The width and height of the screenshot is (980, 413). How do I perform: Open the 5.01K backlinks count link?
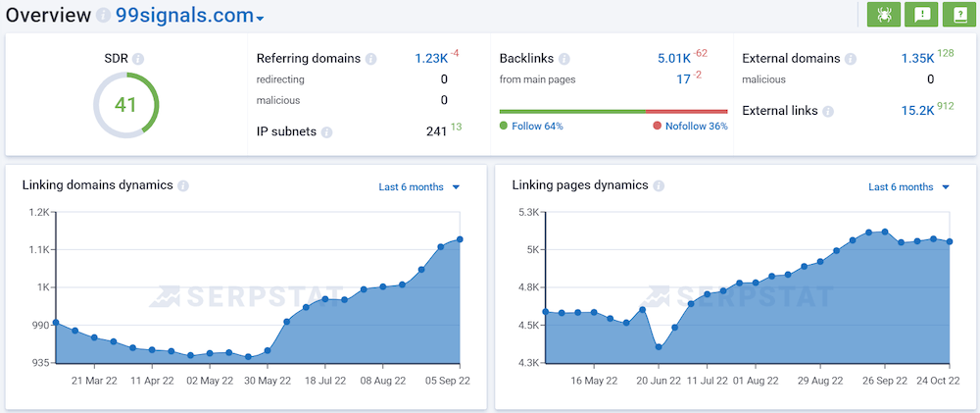pos(675,59)
